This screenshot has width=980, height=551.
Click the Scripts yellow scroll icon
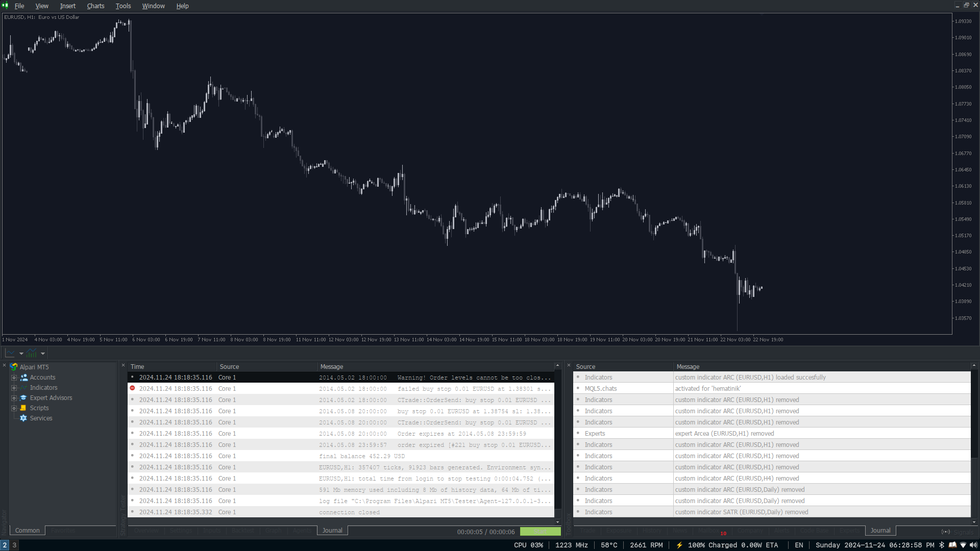point(23,408)
